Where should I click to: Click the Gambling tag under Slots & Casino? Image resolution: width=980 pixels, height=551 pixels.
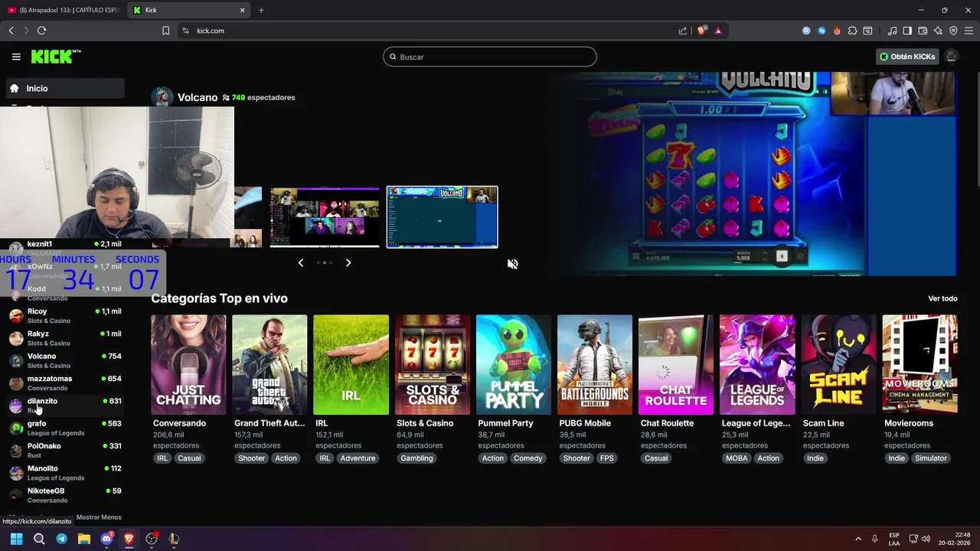click(416, 458)
